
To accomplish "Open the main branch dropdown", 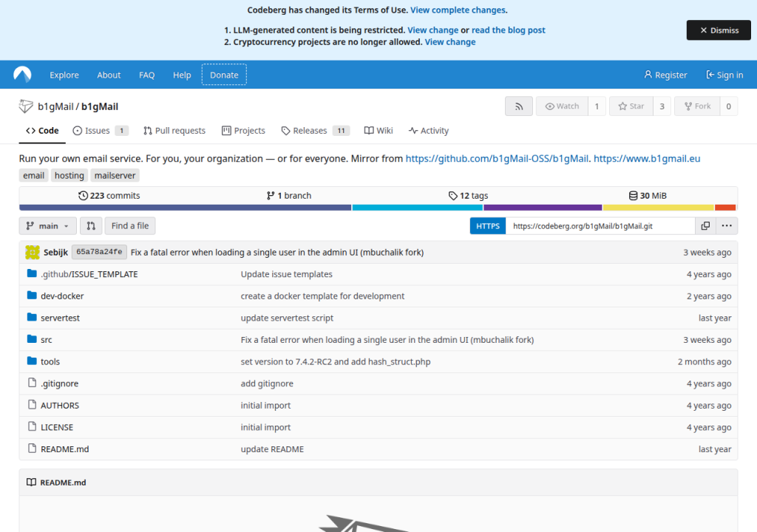I will pyautogui.click(x=47, y=226).
